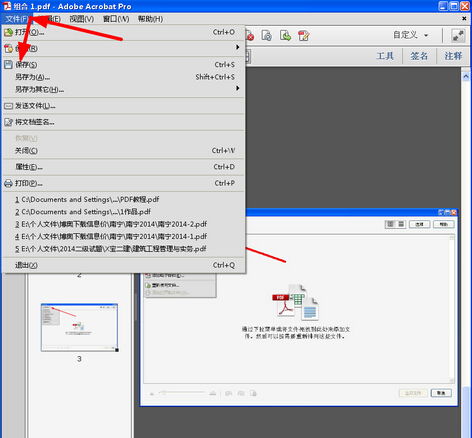Screen dimensions: 472x438
Task: Click the open-folder icon beside 打开(O)
Action: (8, 32)
